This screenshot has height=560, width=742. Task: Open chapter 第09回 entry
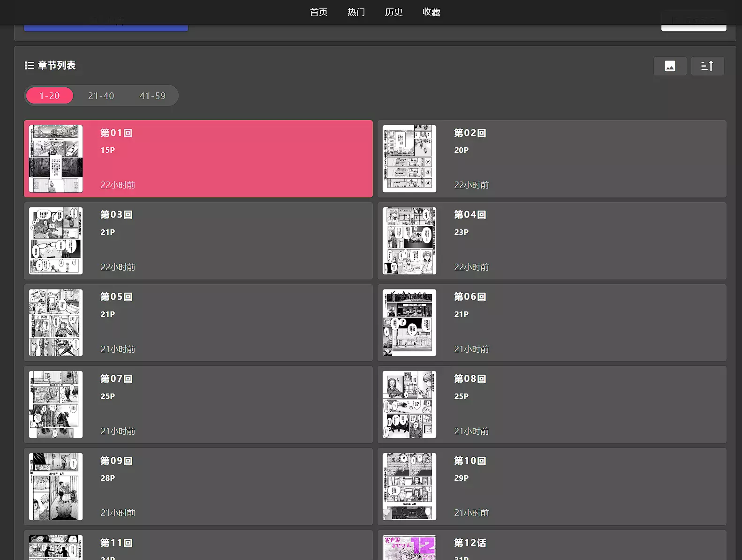(x=198, y=486)
